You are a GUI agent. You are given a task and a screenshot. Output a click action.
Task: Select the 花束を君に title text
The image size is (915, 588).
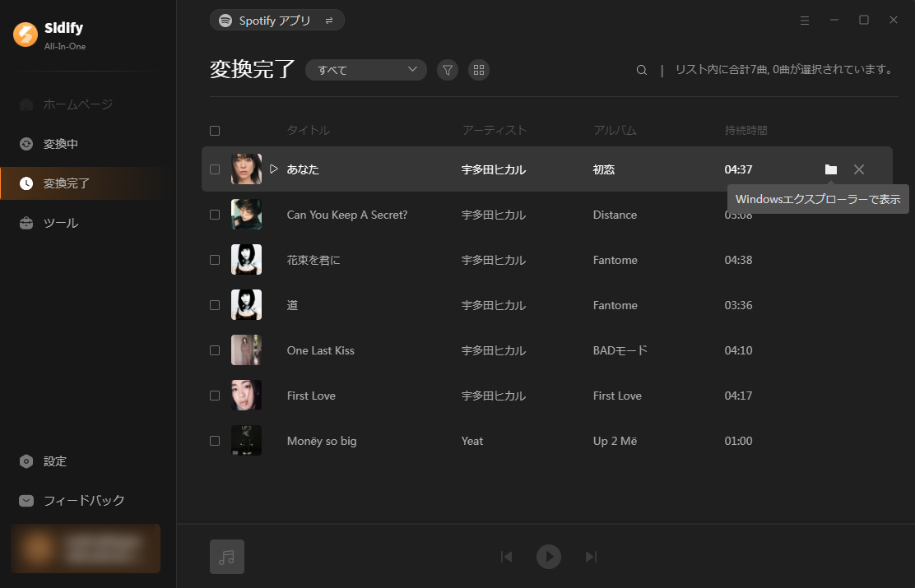click(x=314, y=260)
